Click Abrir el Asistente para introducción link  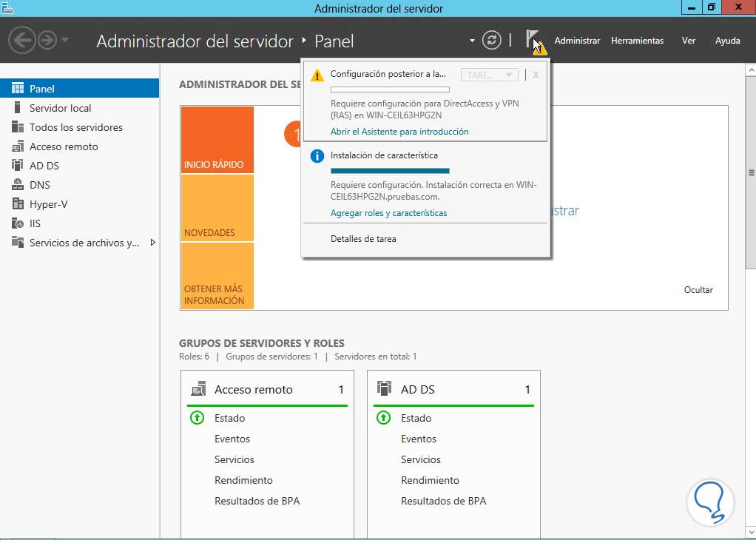click(x=399, y=131)
